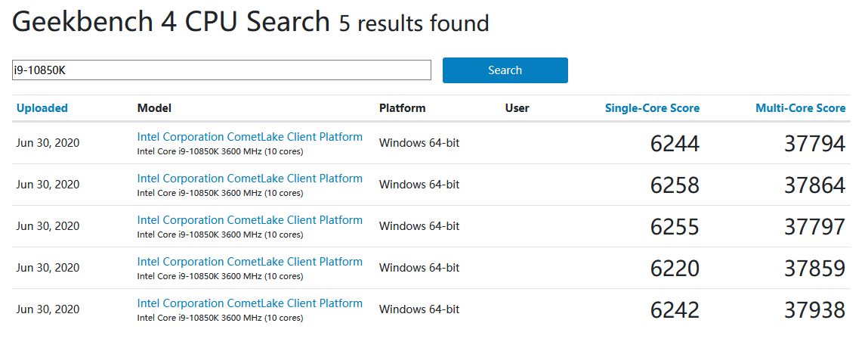The width and height of the screenshot is (868, 348).
Task: Click the 37938 multi-core score value
Action: click(x=814, y=310)
